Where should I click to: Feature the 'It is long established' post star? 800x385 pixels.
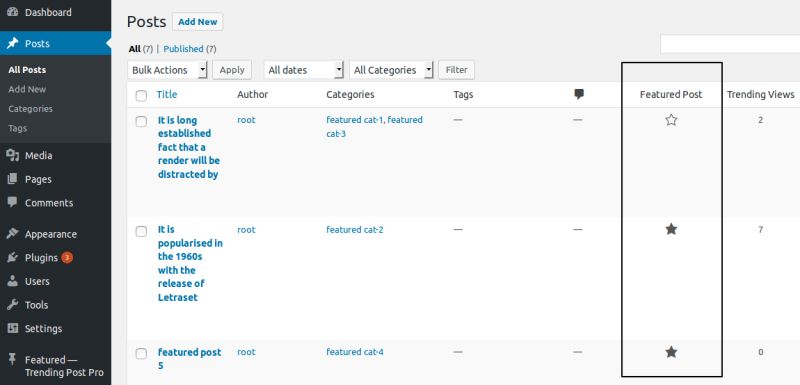coord(671,120)
